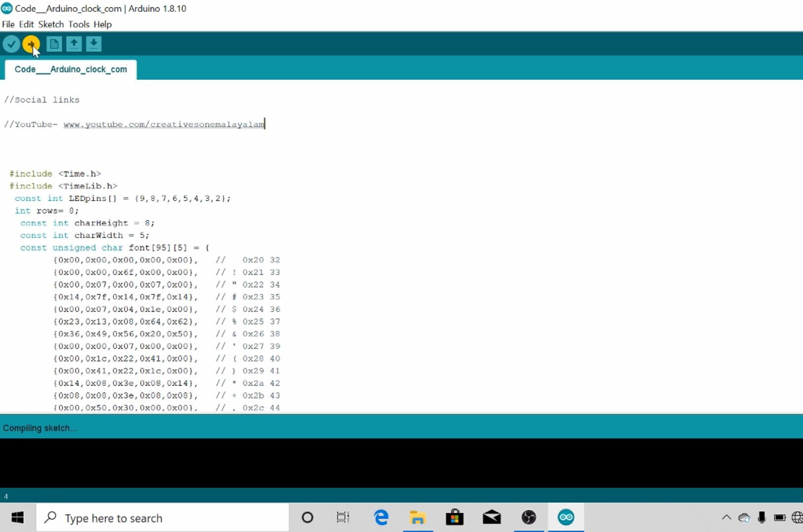Click the microphone icon in the system tray
Viewport: 803px width, 532px height.
[x=761, y=518]
